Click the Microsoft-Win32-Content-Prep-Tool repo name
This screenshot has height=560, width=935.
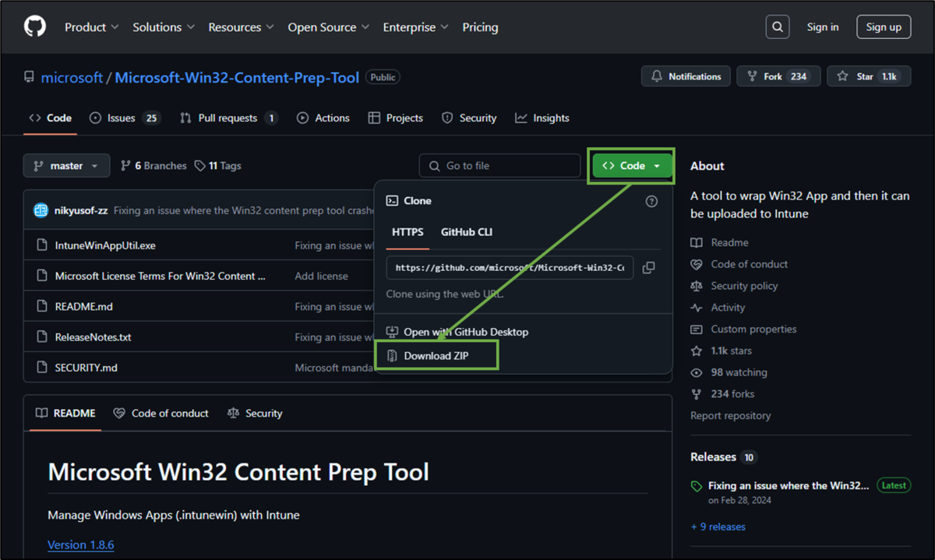(237, 77)
